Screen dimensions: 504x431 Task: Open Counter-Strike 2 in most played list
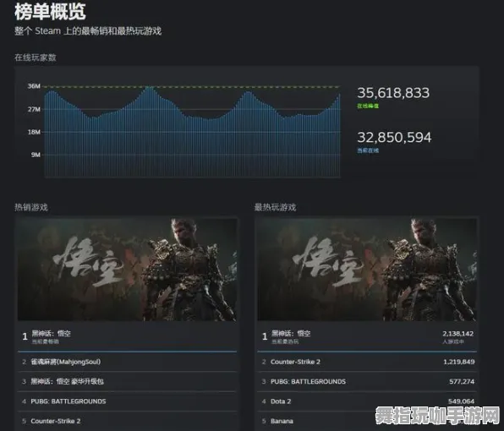click(x=367, y=362)
